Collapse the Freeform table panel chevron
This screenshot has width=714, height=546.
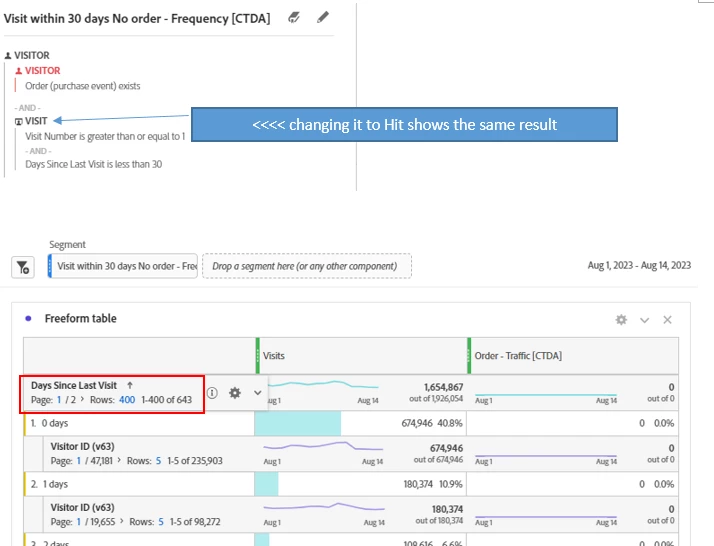(644, 320)
